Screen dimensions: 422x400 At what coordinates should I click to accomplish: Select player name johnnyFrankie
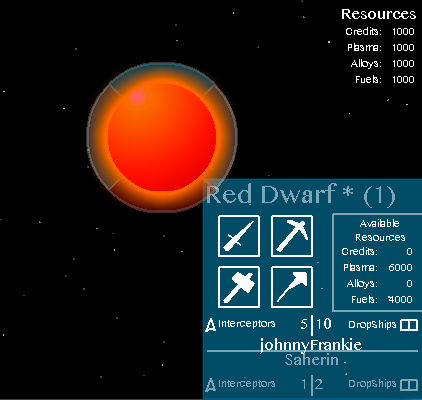(x=311, y=345)
